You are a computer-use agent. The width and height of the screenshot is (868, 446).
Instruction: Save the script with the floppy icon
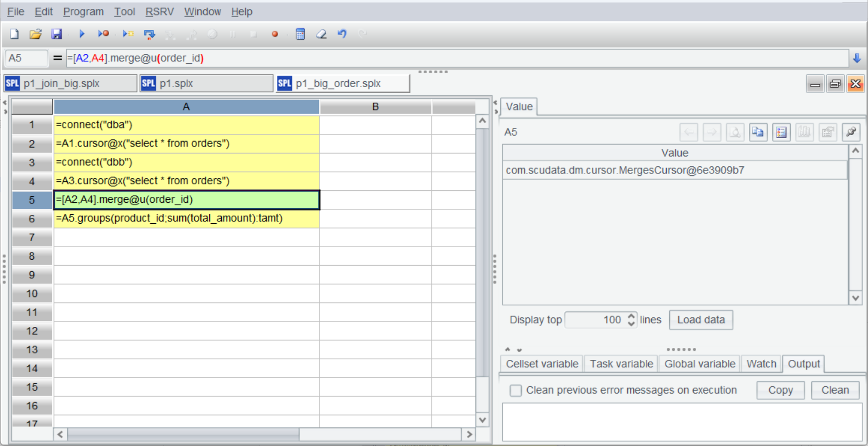click(57, 34)
